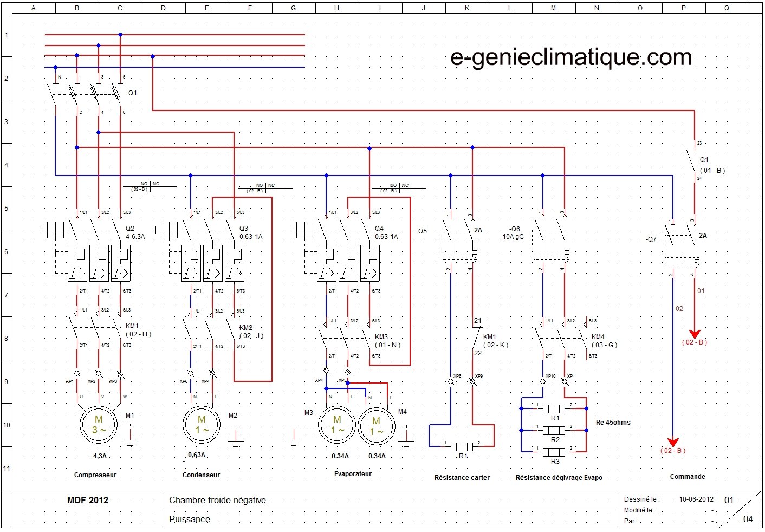The height and width of the screenshot is (532, 765).
Task: Select the R3 defrost resistor symbol
Action: point(554,452)
